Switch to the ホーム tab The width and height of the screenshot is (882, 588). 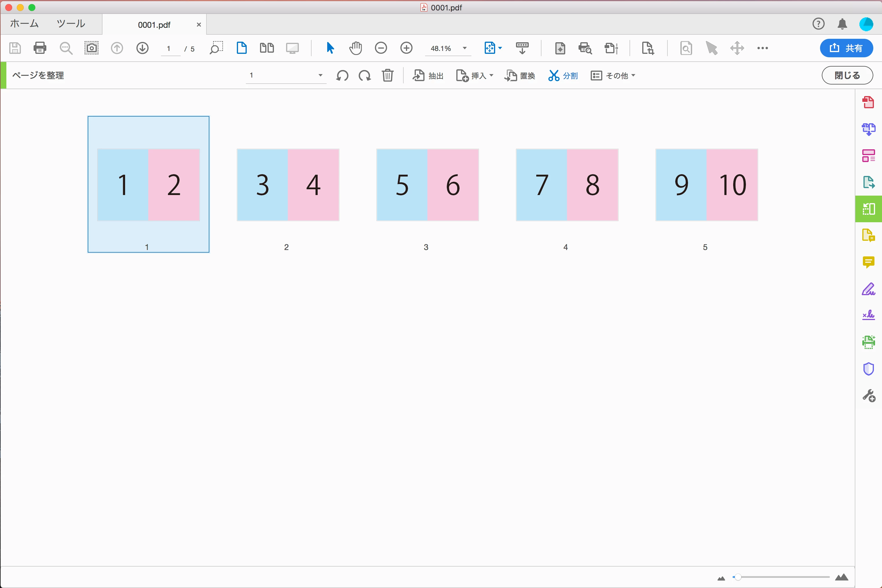[x=24, y=24]
